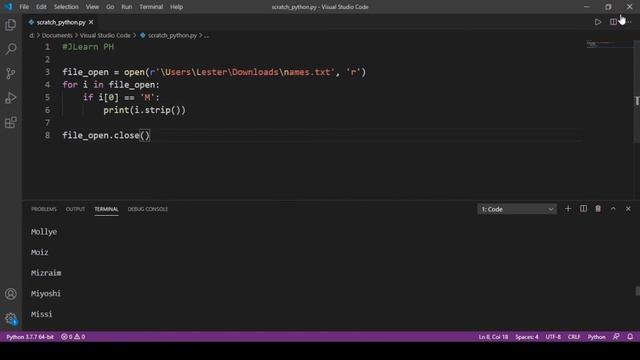Viewport: 640px width, 360px height.
Task: Click 'Mollye' in terminal output
Action: (x=44, y=232)
